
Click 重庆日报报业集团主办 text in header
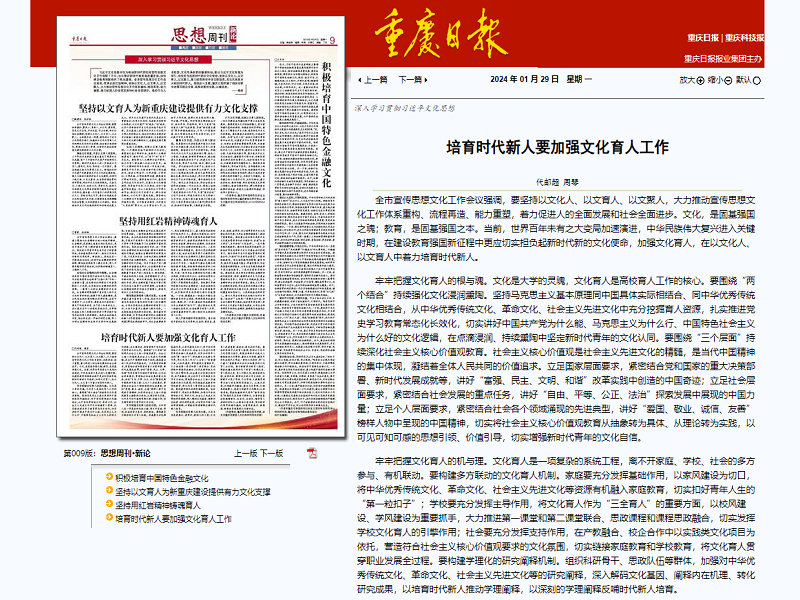(723, 59)
